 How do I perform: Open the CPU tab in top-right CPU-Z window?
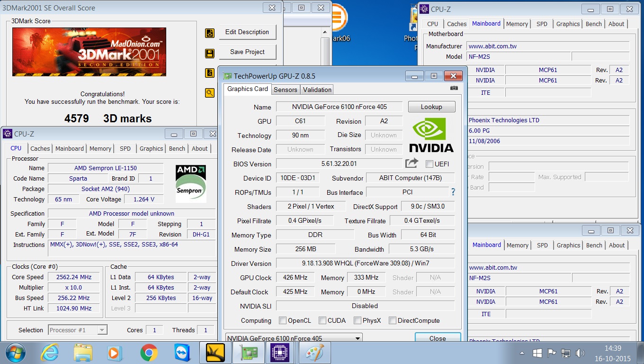433,24
